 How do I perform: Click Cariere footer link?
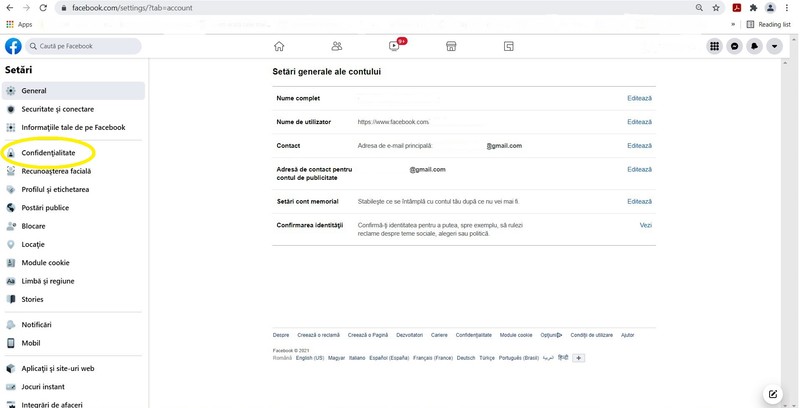(439, 335)
